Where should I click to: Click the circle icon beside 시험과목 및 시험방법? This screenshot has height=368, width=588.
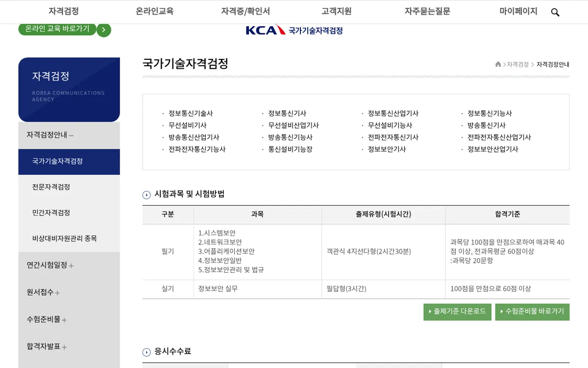[147, 195]
